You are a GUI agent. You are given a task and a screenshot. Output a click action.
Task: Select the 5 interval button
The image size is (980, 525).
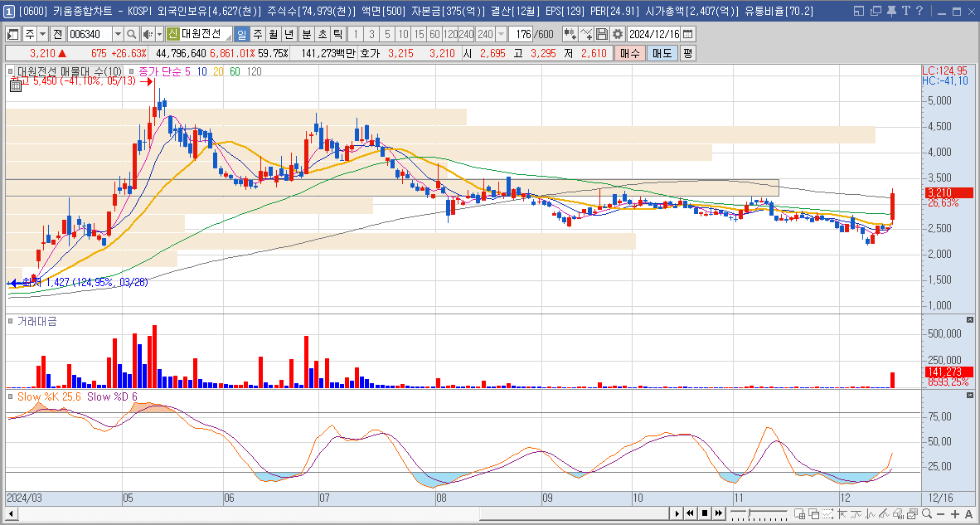point(387,34)
